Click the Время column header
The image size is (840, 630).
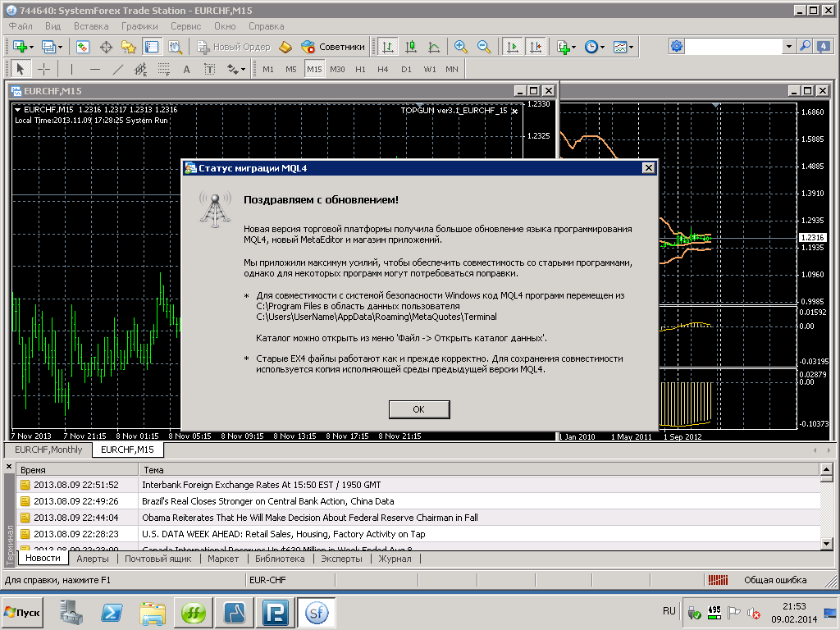pyautogui.click(x=77, y=470)
